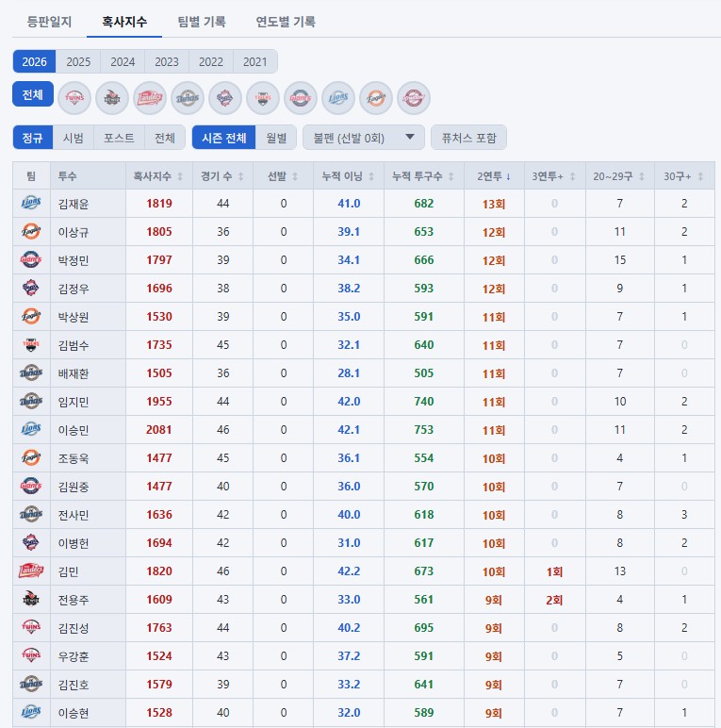Select the 2024 season
721x728 pixels.
(x=123, y=61)
